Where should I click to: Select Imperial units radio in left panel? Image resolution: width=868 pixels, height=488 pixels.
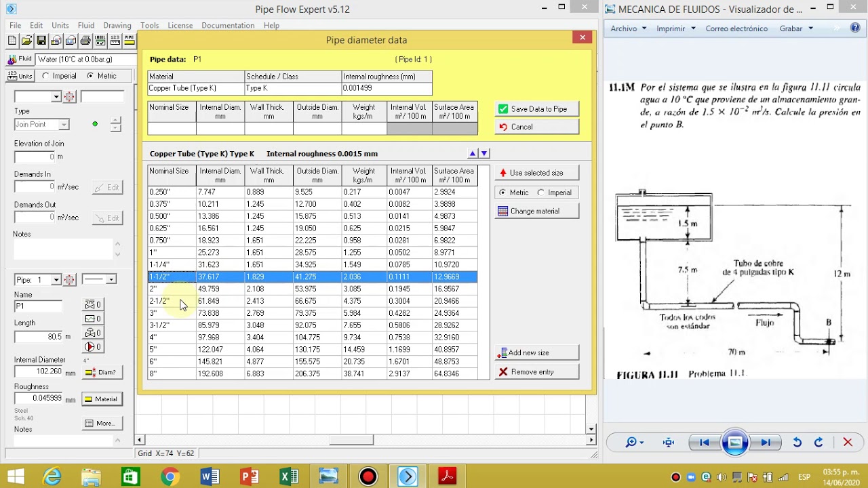point(45,76)
